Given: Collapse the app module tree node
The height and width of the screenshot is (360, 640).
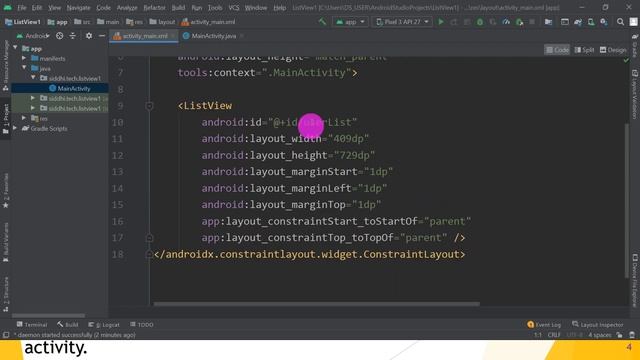Looking at the screenshot, I should (16, 48).
